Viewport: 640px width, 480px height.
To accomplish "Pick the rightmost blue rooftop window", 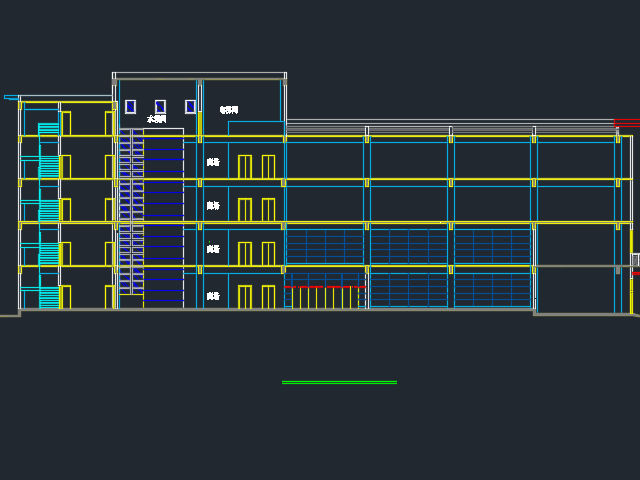I will point(190,106).
